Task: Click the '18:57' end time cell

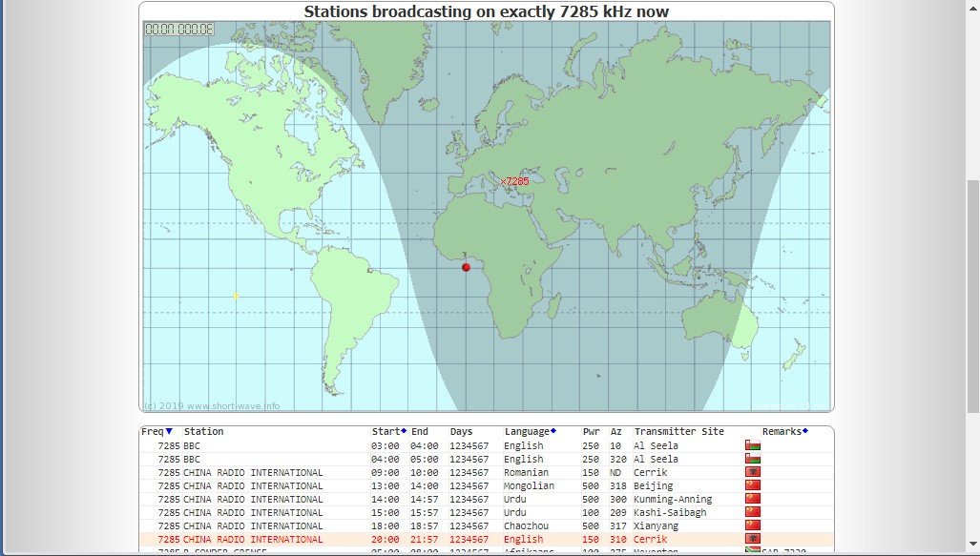Action: [425, 526]
